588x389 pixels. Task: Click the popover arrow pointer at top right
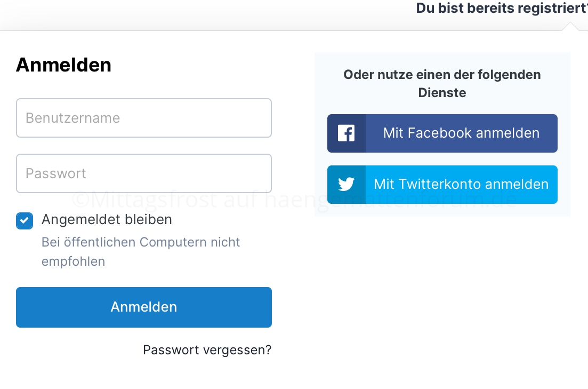[x=570, y=26]
